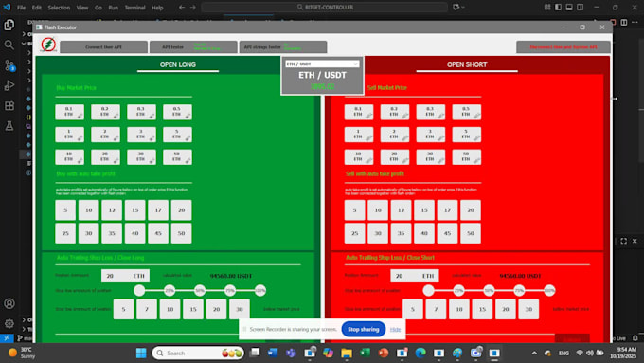This screenshot has width=644, height=363.
Task: Select 50% stop loss point in long panel
Action: tap(200, 290)
